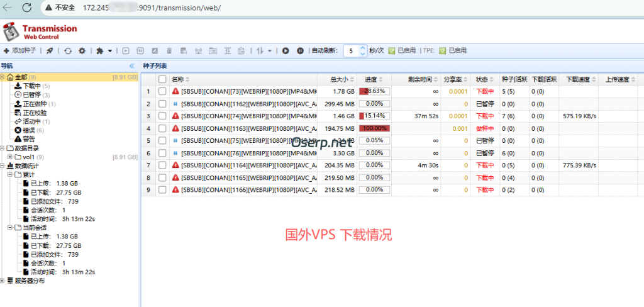Select the 正在校验 filter
This screenshot has height=307, width=644.
coord(30,113)
